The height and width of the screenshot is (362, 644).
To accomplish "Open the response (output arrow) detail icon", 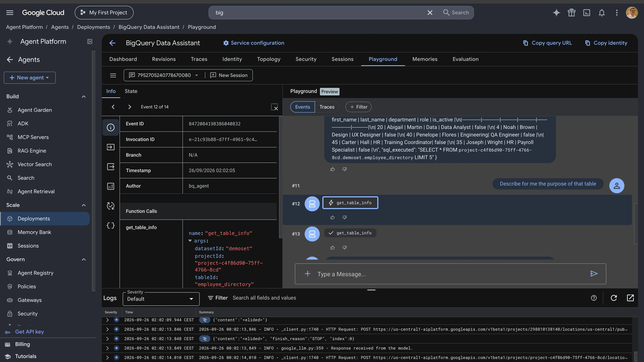I will [110, 166].
